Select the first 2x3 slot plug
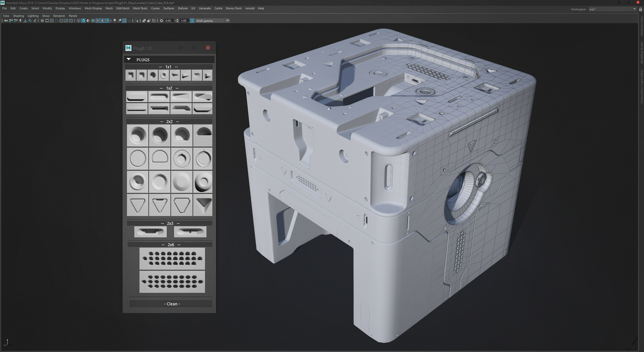Viewport: 644px width, 352px height. [x=150, y=232]
